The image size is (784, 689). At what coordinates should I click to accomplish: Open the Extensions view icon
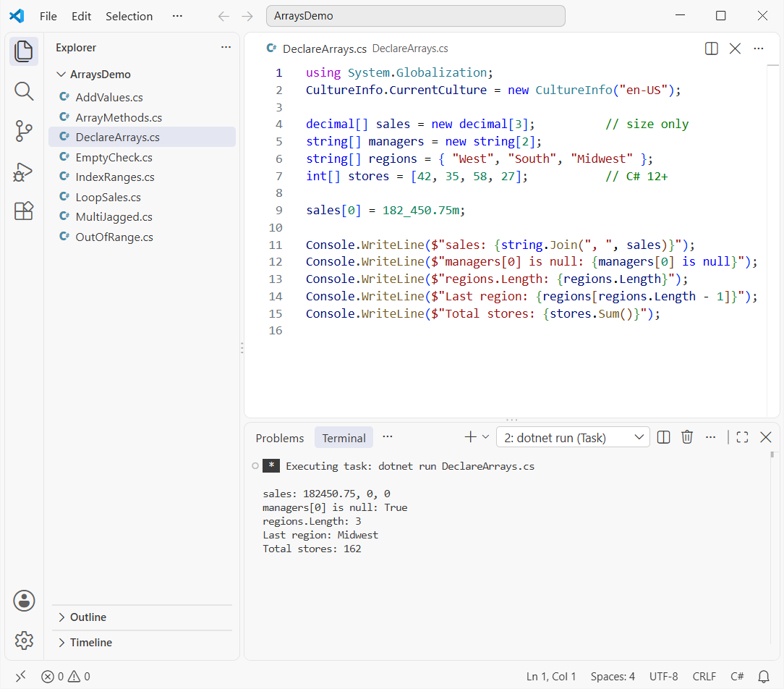pos(23,211)
